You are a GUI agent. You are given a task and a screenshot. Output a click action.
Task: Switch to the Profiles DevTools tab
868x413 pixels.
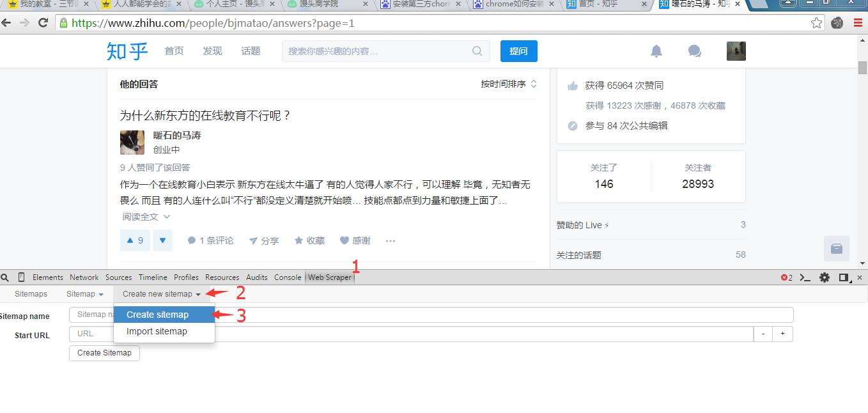pyautogui.click(x=187, y=277)
